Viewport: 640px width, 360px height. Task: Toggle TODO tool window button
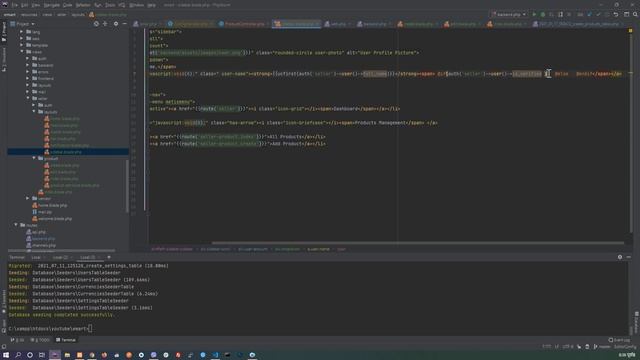click(x=40, y=340)
